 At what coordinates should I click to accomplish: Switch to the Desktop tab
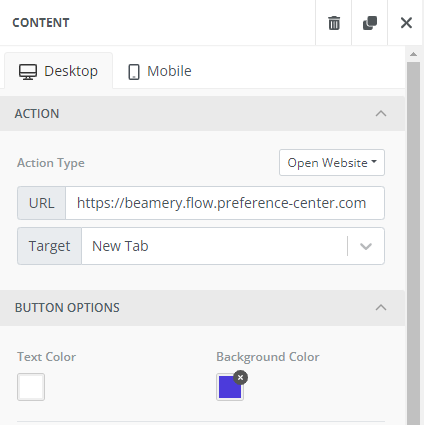[x=58, y=71]
